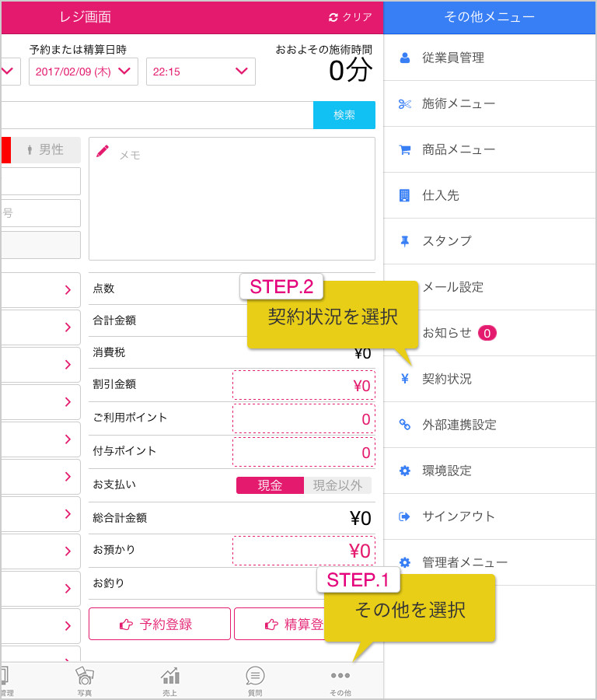
Task: Click the cart icon for 商品メニュー
Action: pos(405,150)
